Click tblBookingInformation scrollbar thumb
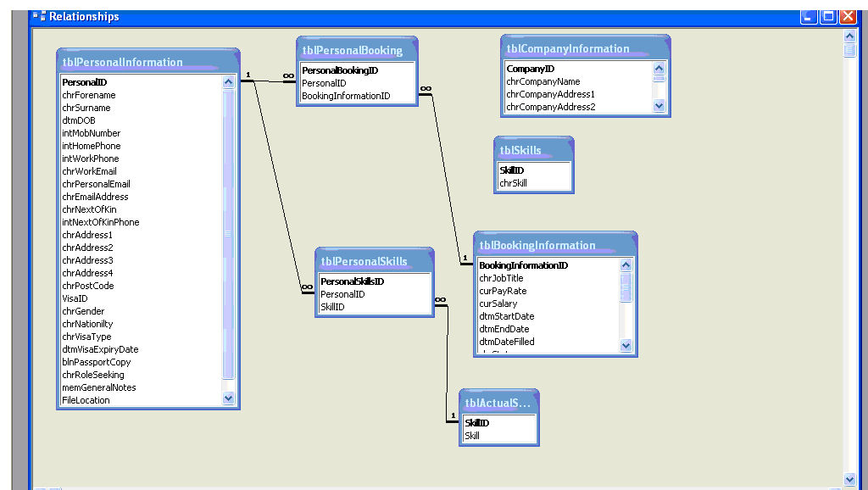The width and height of the screenshot is (868, 490). point(626,287)
